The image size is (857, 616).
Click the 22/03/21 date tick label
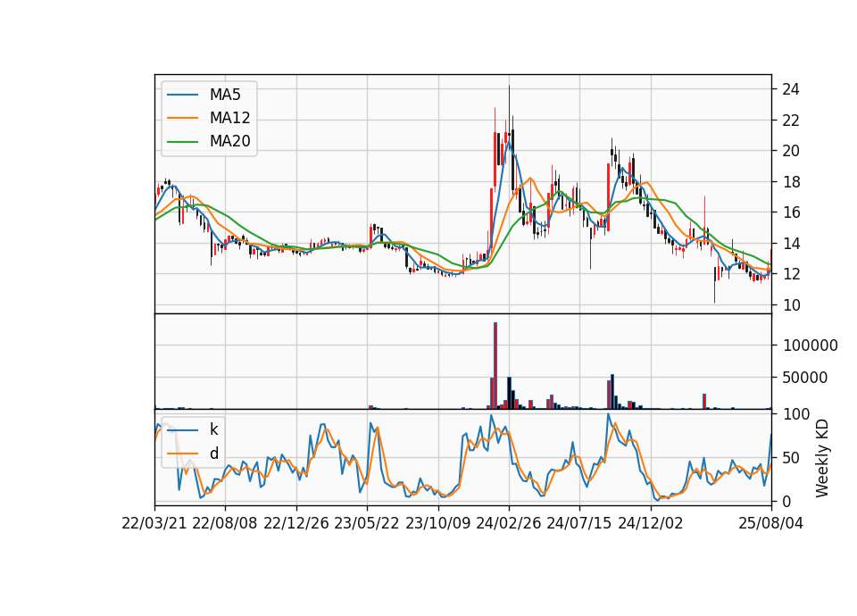coord(154,524)
